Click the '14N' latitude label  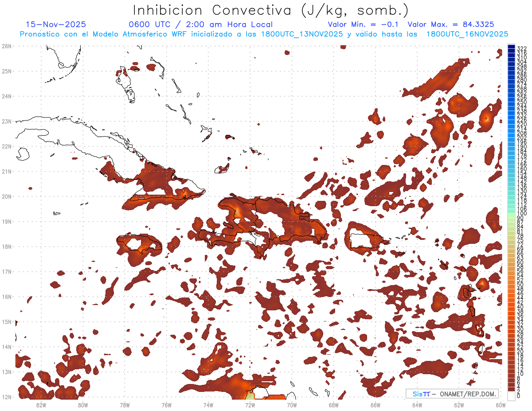click(7, 347)
